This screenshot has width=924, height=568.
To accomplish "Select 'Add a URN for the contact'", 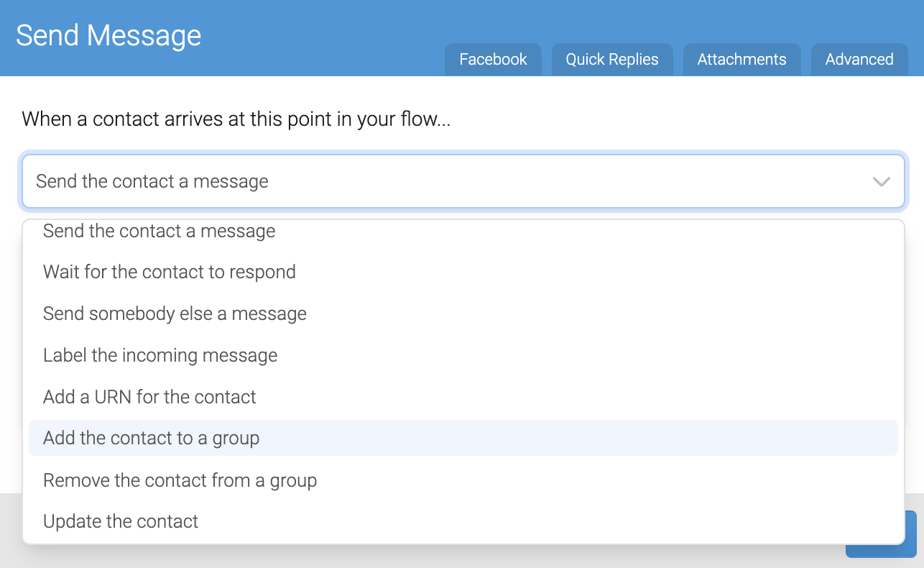I will point(463,397).
